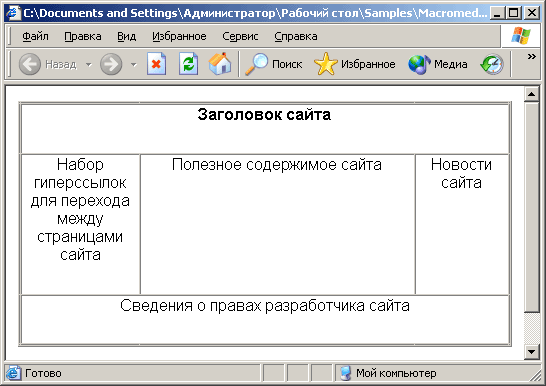Open the Сервис menu
Screen dimensions: 546x386
pos(240,36)
